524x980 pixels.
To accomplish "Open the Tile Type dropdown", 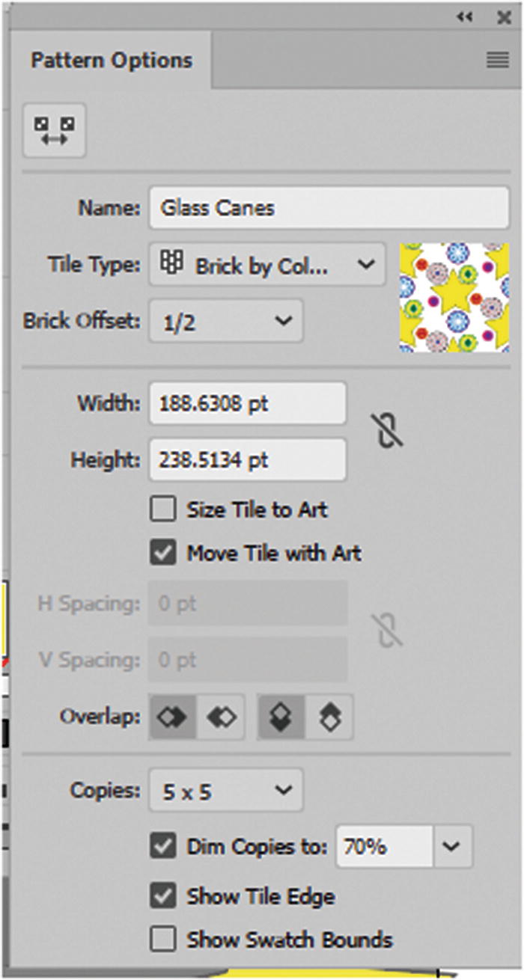I will [267, 264].
